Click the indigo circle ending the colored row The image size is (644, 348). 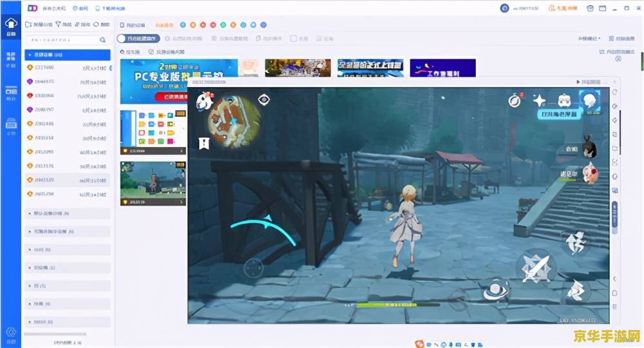(263, 25)
